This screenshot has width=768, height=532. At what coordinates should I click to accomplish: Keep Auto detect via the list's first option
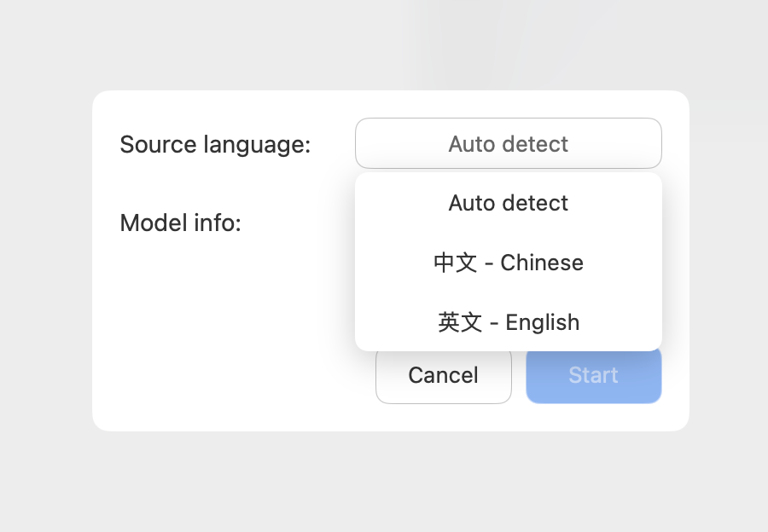click(x=508, y=203)
